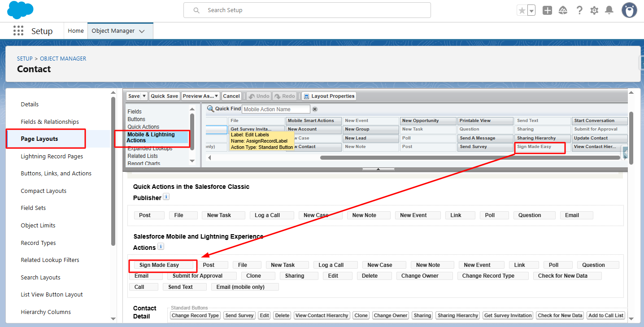Select Fields & Relationships in the sidebar
The height and width of the screenshot is (327, 644).
point(50,122)
